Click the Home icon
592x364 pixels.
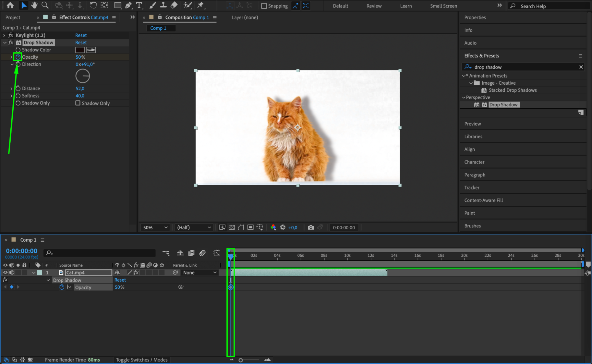pos(10,5)
